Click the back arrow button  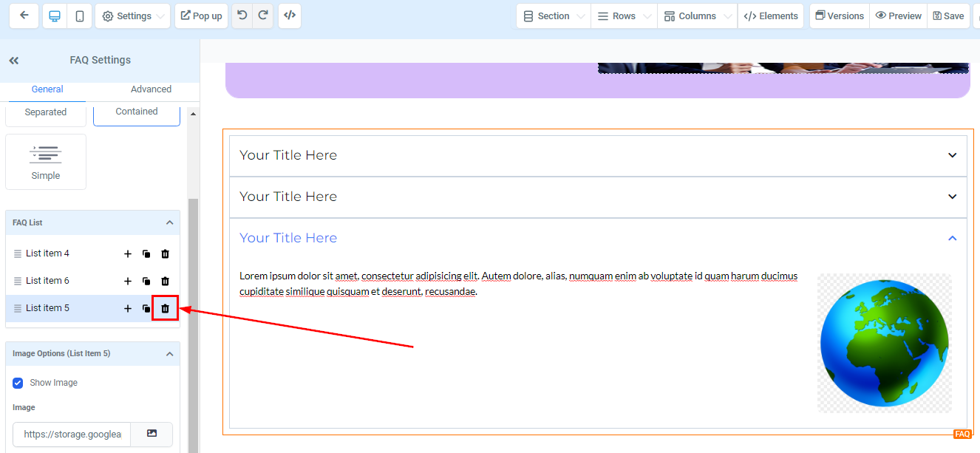[x=24, y=16]
